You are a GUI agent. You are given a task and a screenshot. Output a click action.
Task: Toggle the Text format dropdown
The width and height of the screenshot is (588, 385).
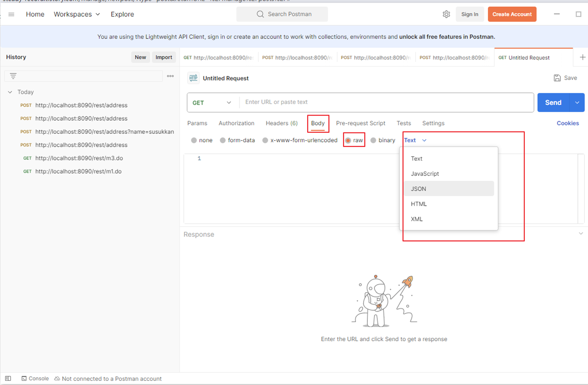[x=415, y=140]
